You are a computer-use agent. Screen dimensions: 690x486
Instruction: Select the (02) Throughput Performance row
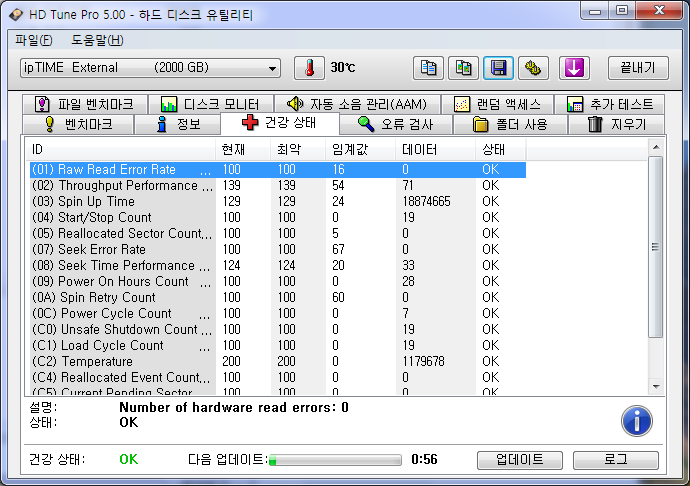pyautogui.click(x=278, y=185)
